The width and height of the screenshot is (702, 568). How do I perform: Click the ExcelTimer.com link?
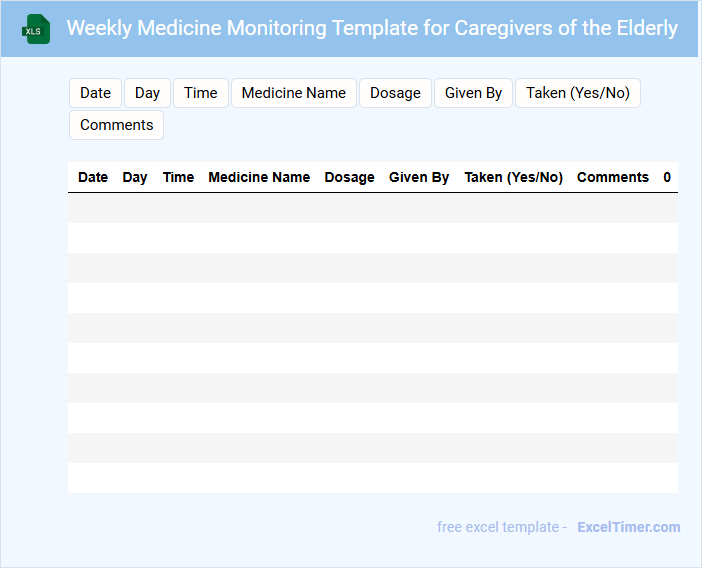click(x=628, y=527)
